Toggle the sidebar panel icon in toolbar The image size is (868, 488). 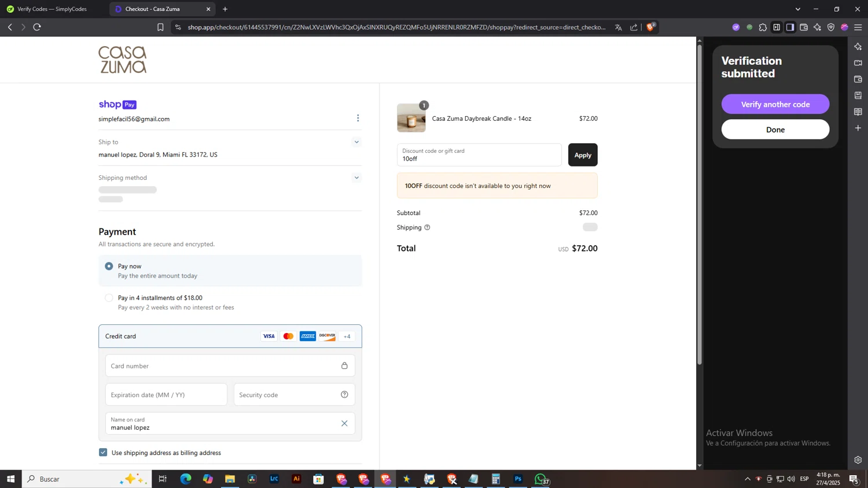click(x=790, y=27)
